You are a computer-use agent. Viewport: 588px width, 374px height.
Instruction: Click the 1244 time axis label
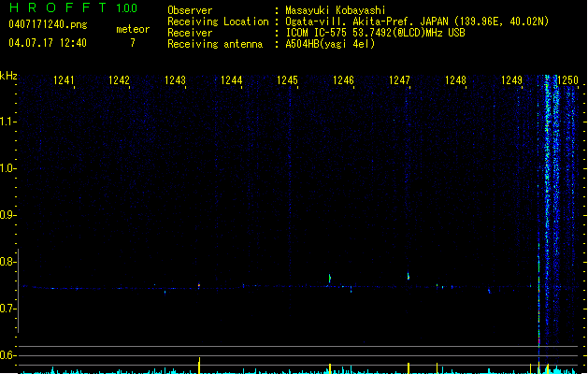(232, 80)
